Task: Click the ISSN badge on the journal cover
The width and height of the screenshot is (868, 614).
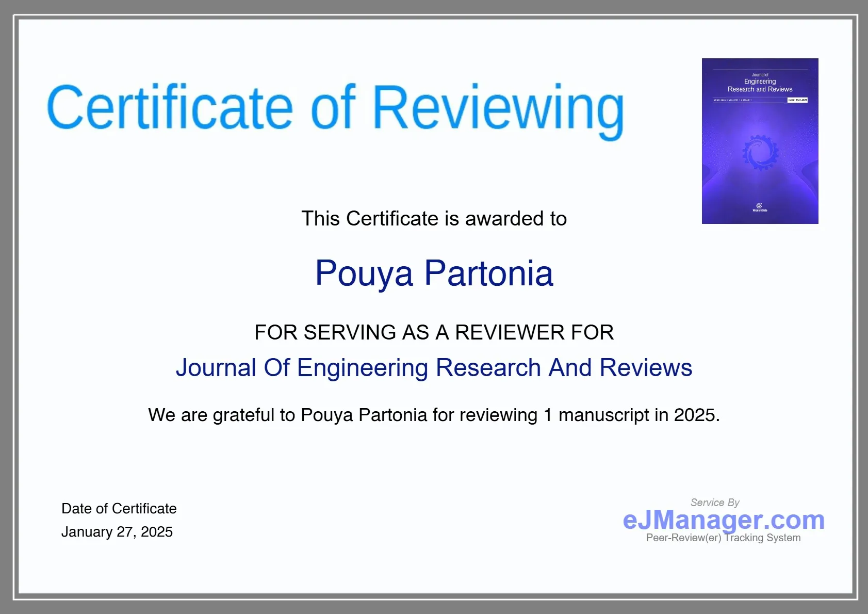Action: [797, 100]
